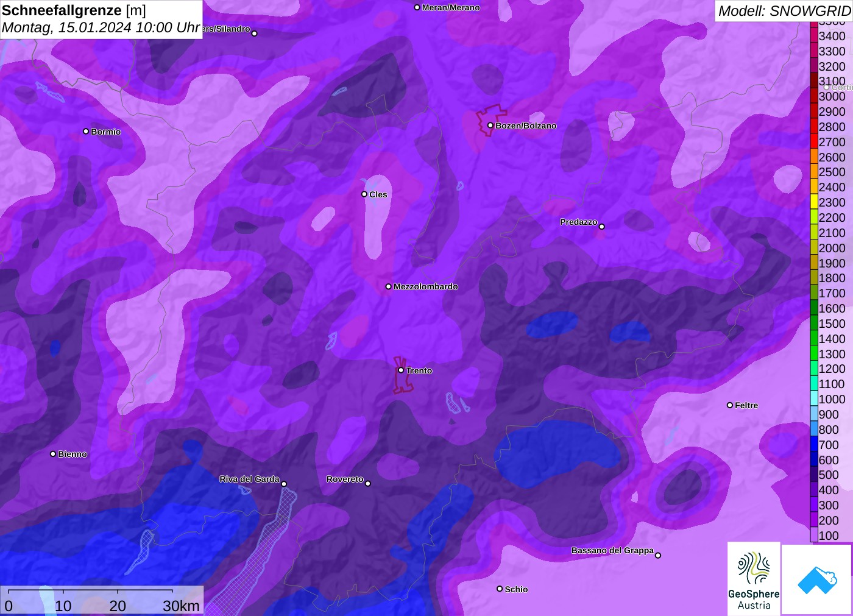Click the 30km scale bar label
This screenshot has height=616, width=853.
click(x=181, y=606)
